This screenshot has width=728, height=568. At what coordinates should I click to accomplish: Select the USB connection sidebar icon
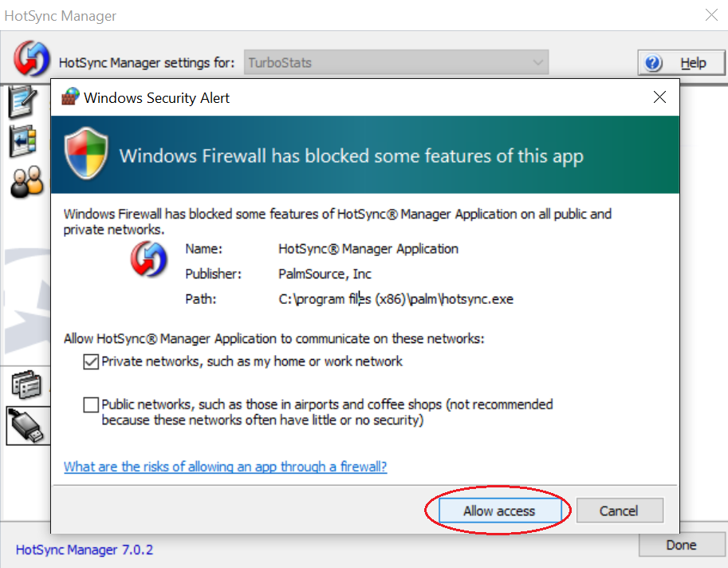(27, 426)
